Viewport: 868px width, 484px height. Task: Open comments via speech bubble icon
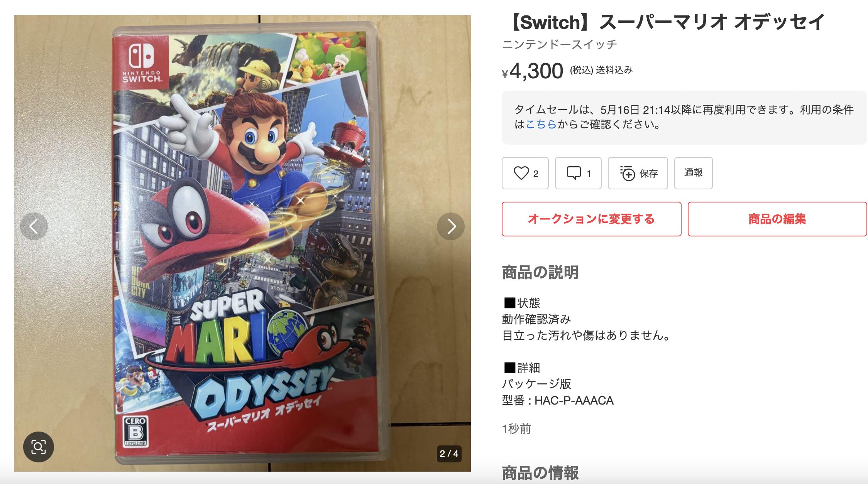[x=574, y=173]
